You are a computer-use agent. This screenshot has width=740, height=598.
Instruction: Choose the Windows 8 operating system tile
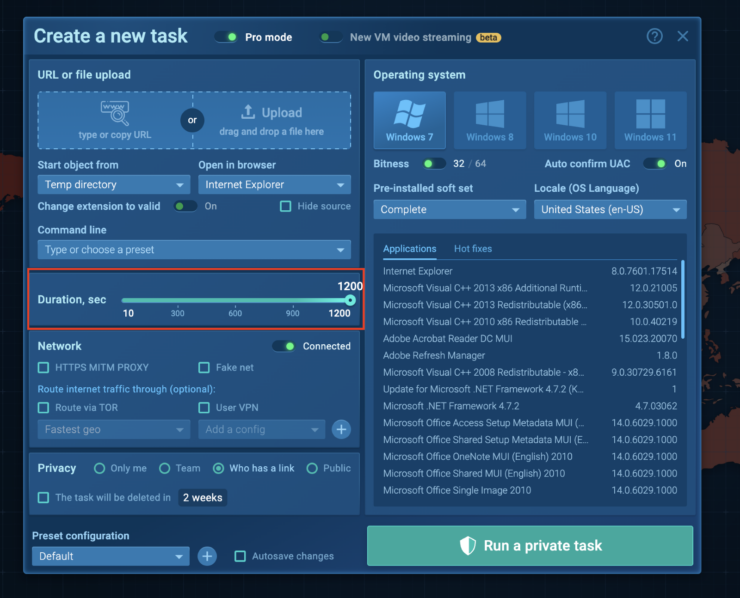[x=490, y=121]
